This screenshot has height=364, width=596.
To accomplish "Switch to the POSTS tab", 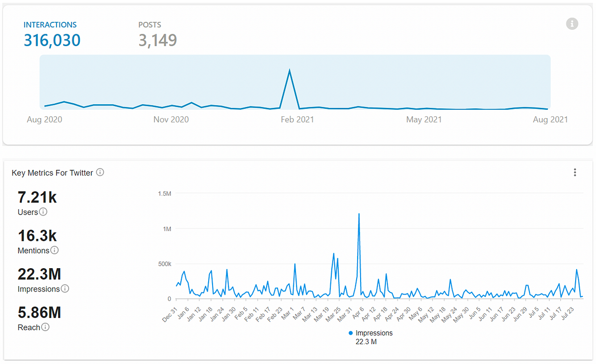I will coord(149,24).
